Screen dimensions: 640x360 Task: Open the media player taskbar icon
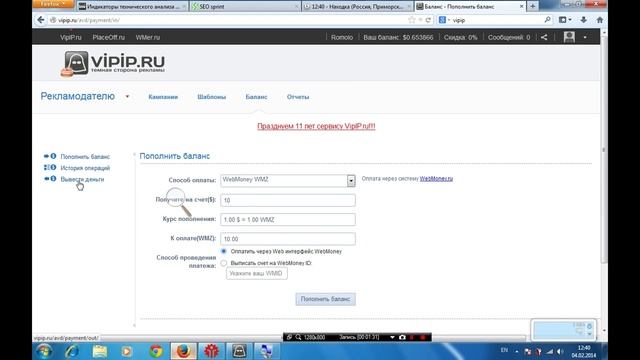point(127,351)
